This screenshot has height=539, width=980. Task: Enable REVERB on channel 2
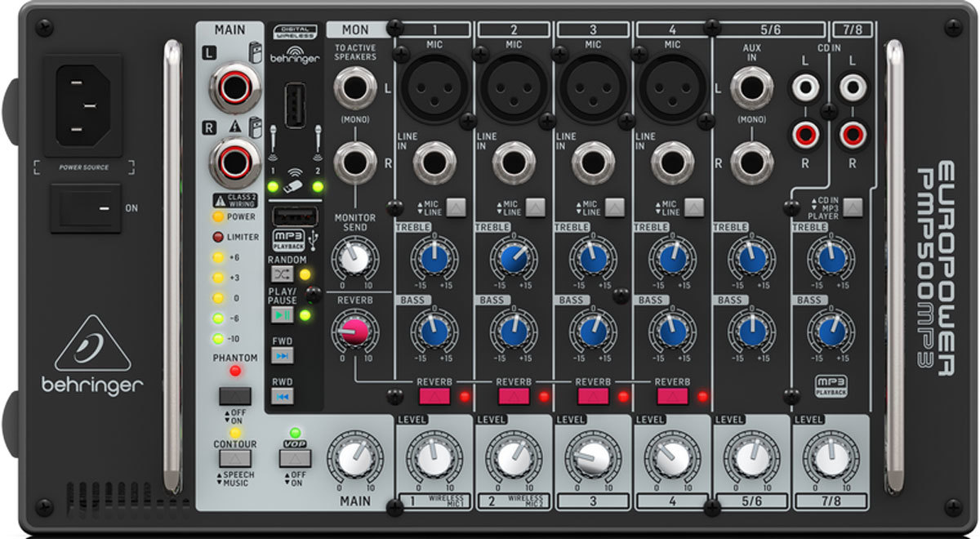tap(514, 396)
